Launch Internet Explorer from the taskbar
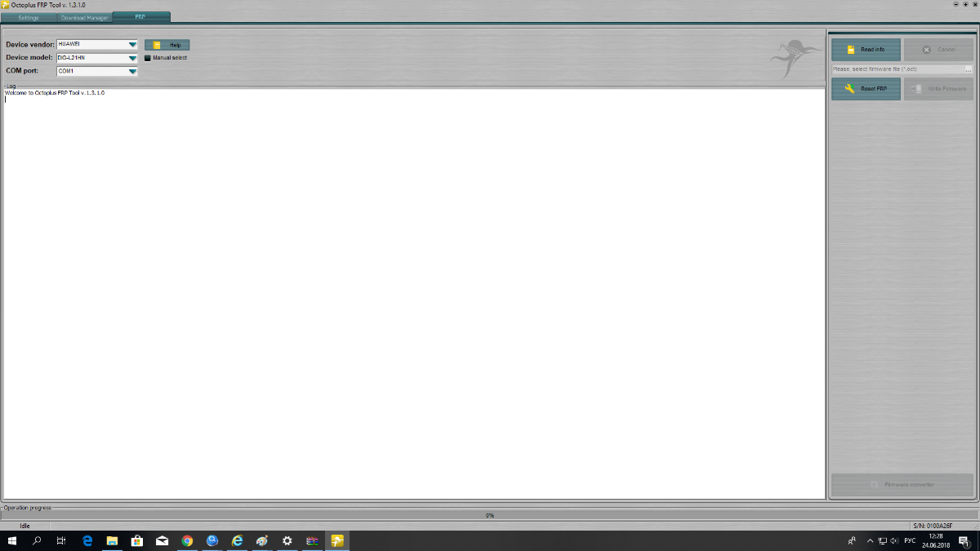The height and width of the screenshot is (551, 980). click(x=237, y=540)
